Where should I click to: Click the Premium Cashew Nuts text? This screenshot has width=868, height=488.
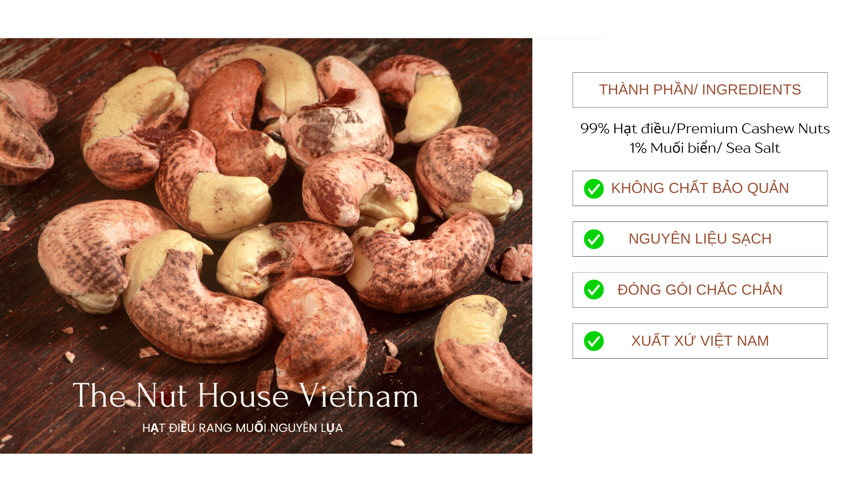coord(753,129)
